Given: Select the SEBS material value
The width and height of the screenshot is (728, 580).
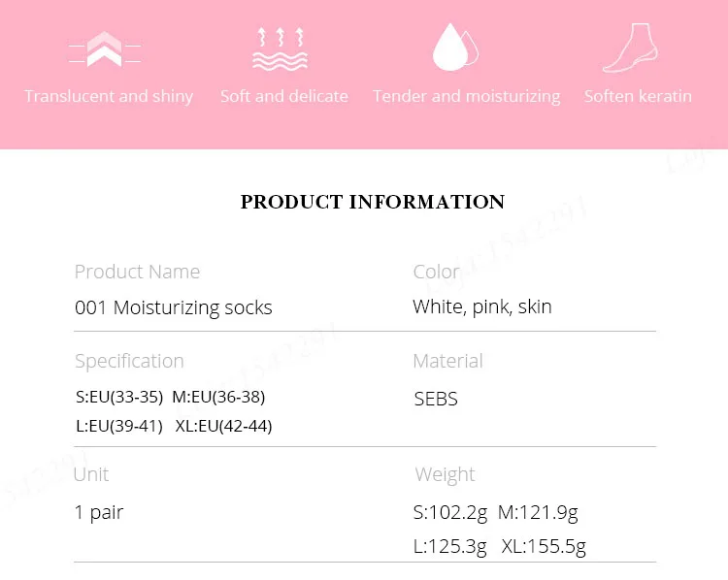Looking at the screenshot, I should coord(436,399).
